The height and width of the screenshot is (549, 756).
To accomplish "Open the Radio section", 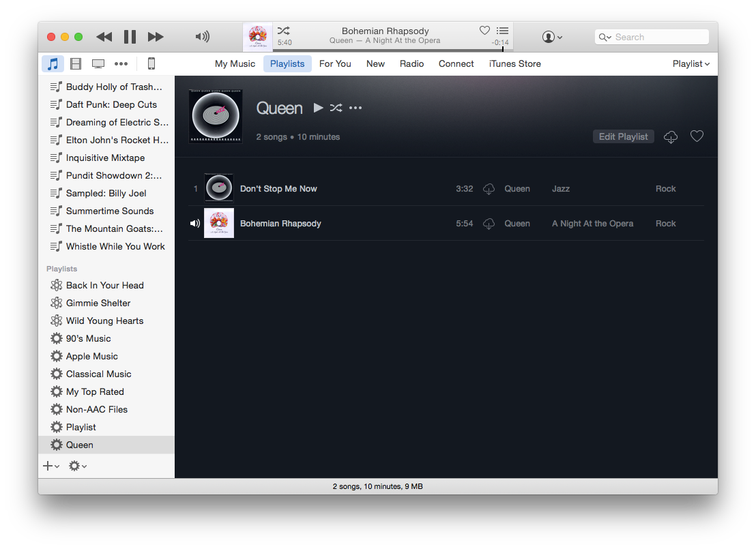I will 411,63.
